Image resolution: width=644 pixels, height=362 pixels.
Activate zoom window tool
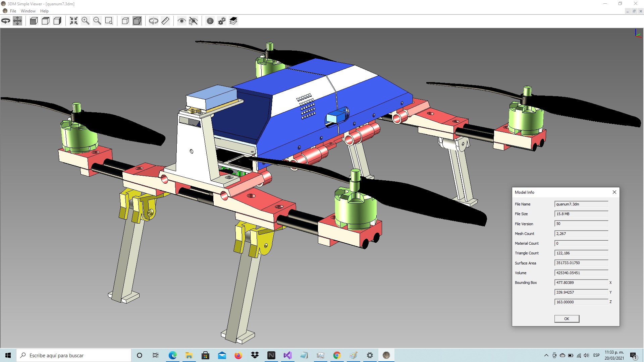109,21
